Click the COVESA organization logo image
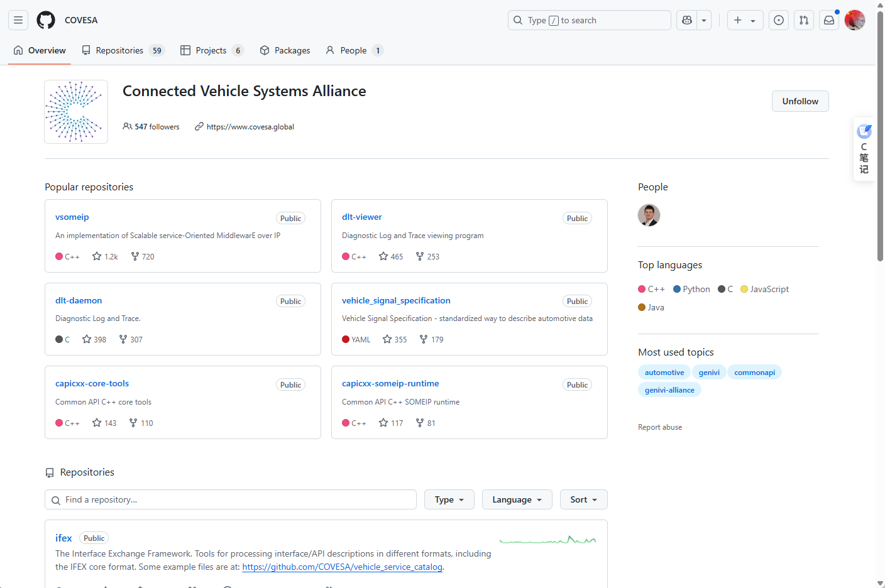This screenshot has width=885, height=588. [76, 112]
